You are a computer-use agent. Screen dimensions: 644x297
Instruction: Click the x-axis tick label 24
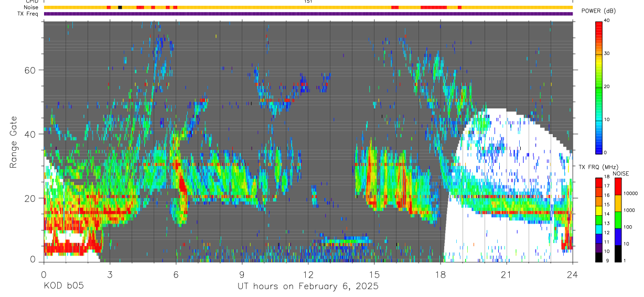(573, 274)
